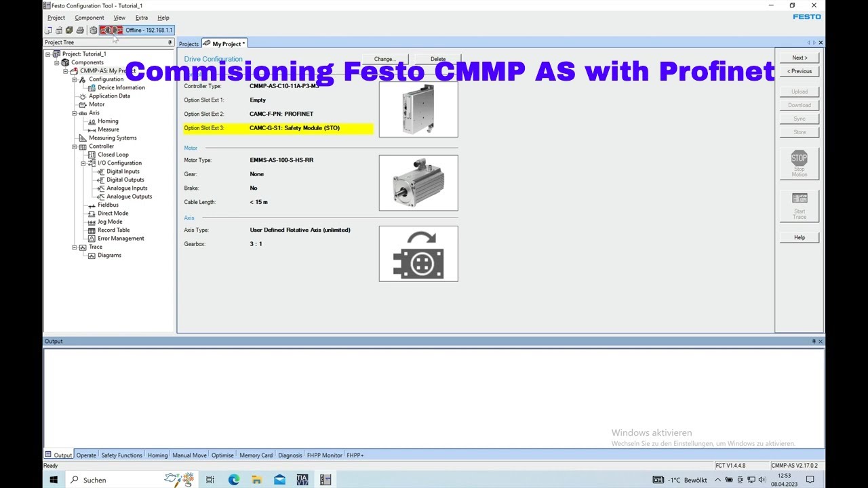Collapse the CMMP-AS: My Project node
This screenshot has height=488, width=868.
tap(66, 70)
